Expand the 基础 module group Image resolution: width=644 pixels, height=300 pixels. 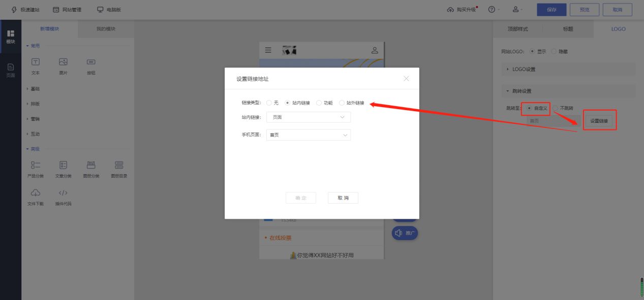coord(33,89)
